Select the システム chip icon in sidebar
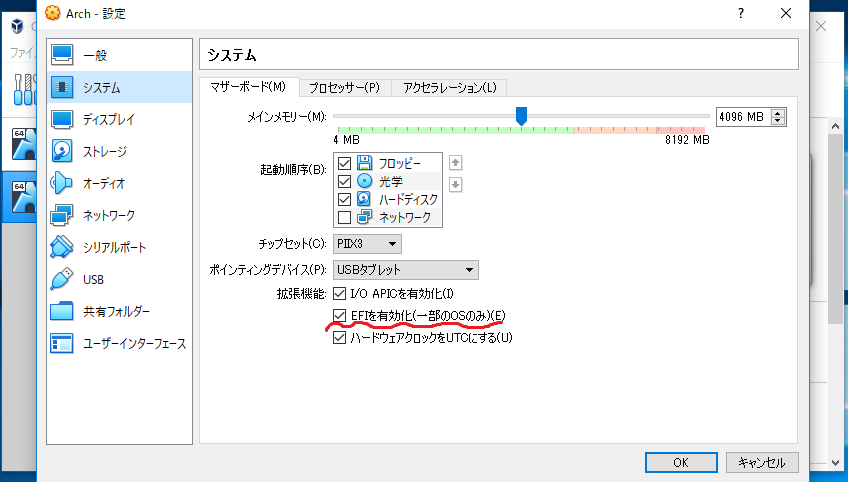848x482 pixels. 62,87
